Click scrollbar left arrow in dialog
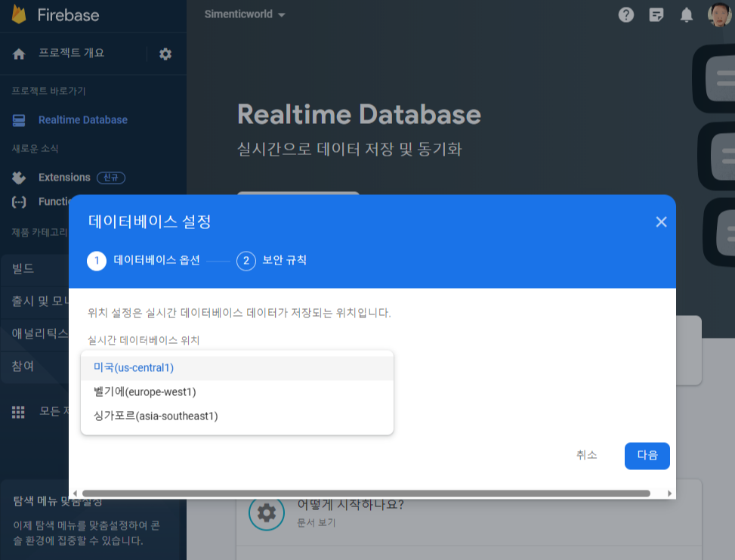The width and height of the screenshot is (735, 560). pyautogui.click(x=75, y=493)
